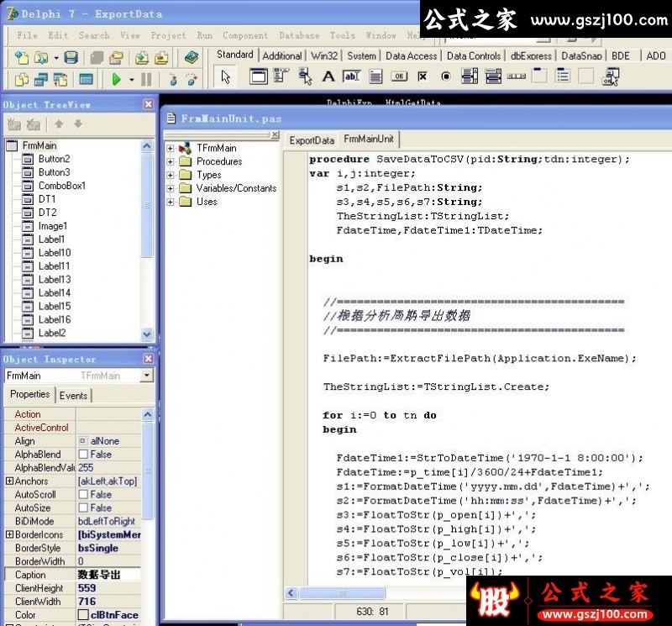The height and width of the screenshot is (626, 672).
Task: Click the New Items toolbar icon
Action: pos(21,57)
